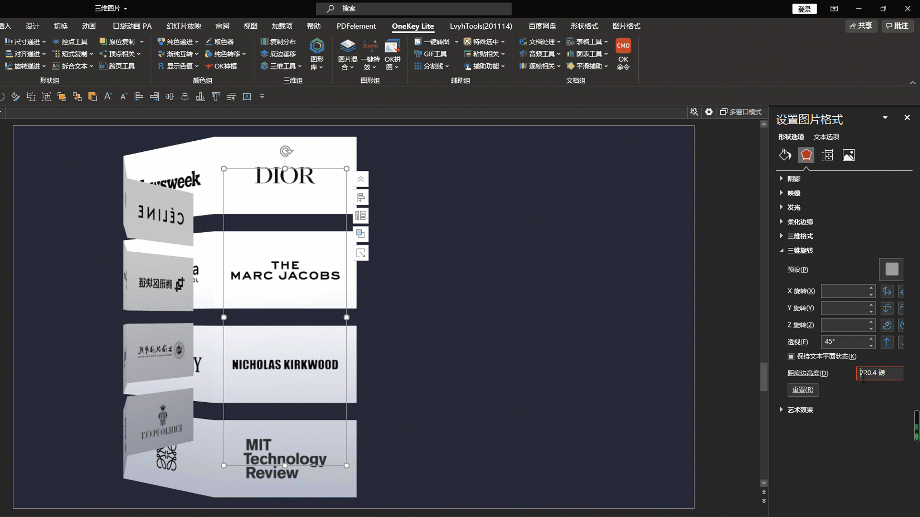Viewport: 920px width, 517px height.
Task: Toggle the 保持文本平面状态 checkbox
Action: pyautogui.click(x=790, y=356)
